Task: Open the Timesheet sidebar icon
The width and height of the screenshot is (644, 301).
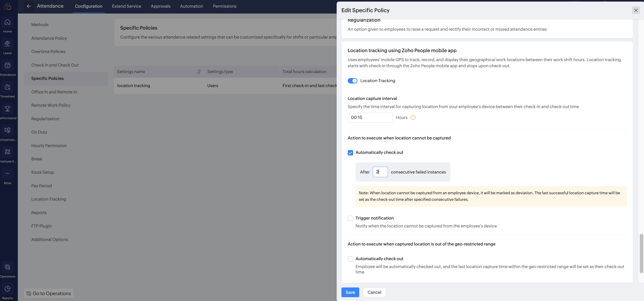Action: point(7,87)
